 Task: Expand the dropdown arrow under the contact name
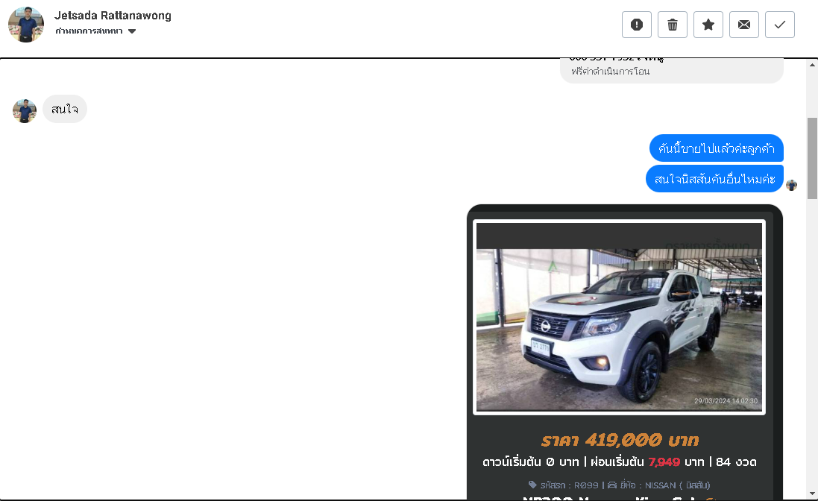point(132,31)
